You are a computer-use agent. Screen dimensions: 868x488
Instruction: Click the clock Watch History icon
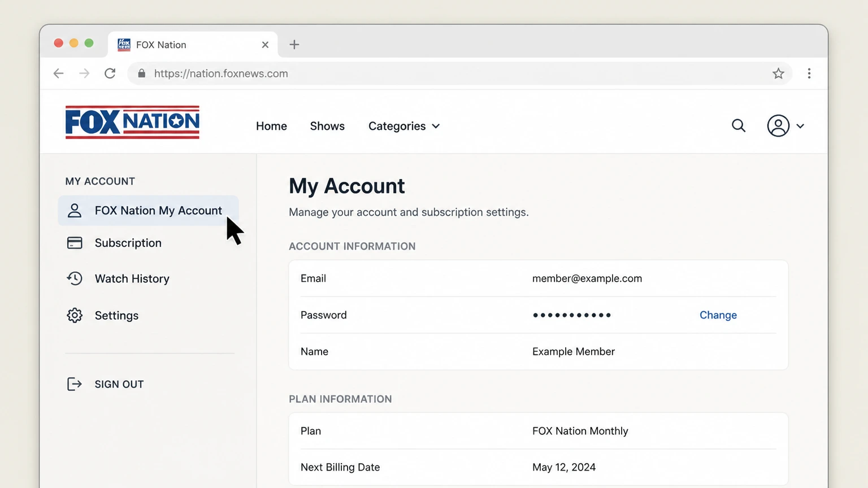(75, 278)
